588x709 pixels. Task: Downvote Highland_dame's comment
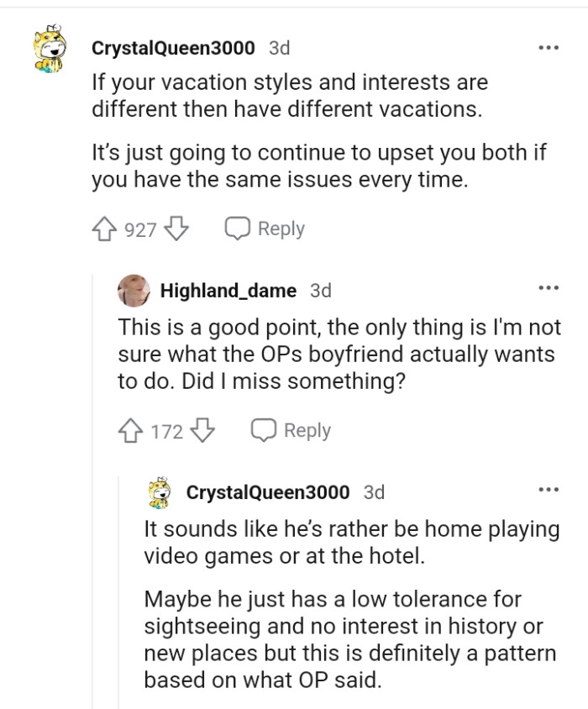[203, 431]
